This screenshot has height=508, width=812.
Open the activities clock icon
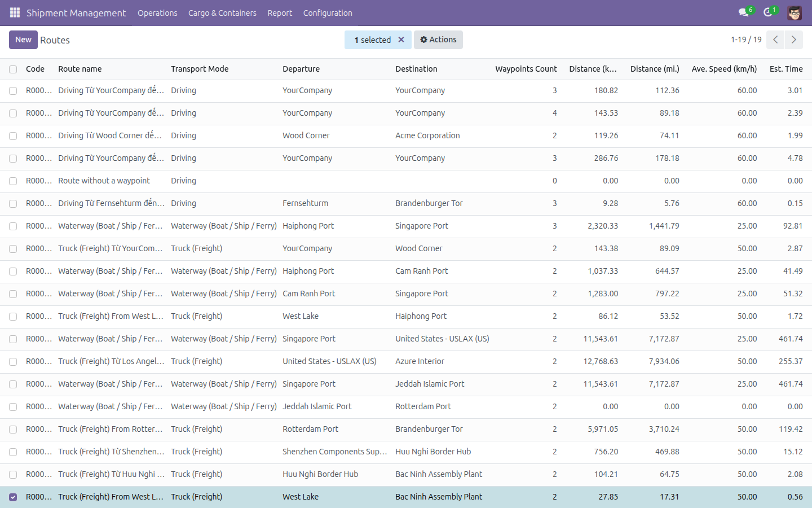pyautogui.click(x=767, y=12)
